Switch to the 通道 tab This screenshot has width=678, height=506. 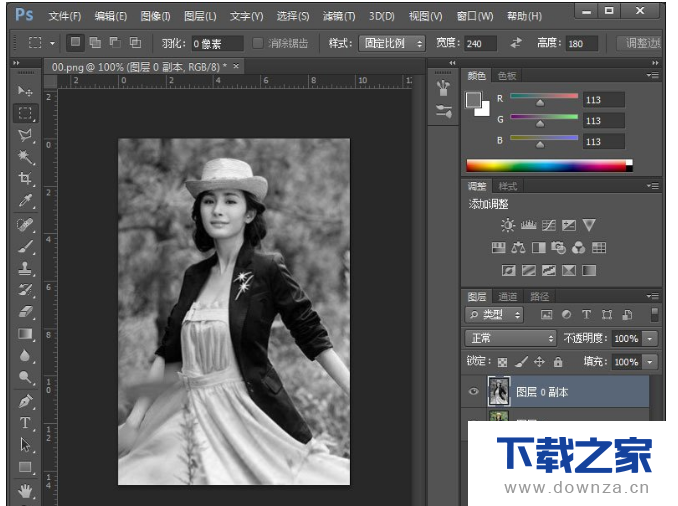[508, 296]
